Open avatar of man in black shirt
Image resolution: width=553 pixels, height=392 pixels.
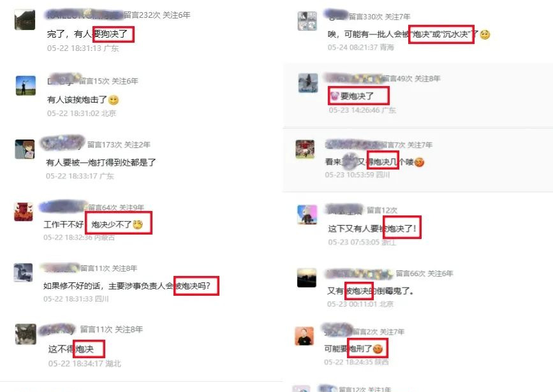point(304,336)
